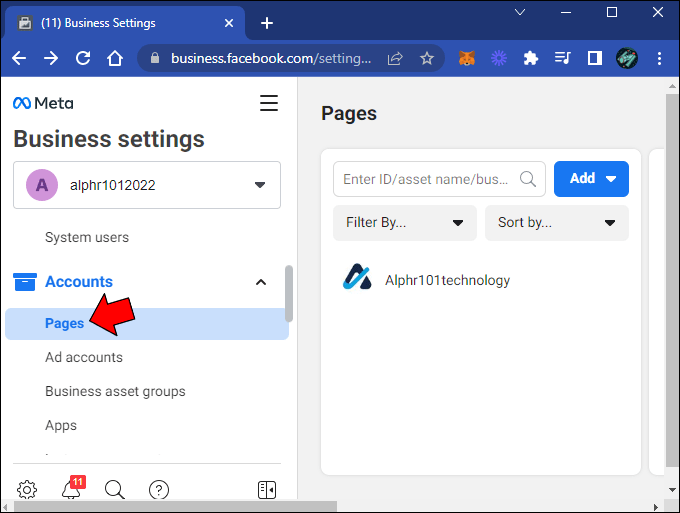
Task: Bookmark this page with star icon
Action: point(427,58)
